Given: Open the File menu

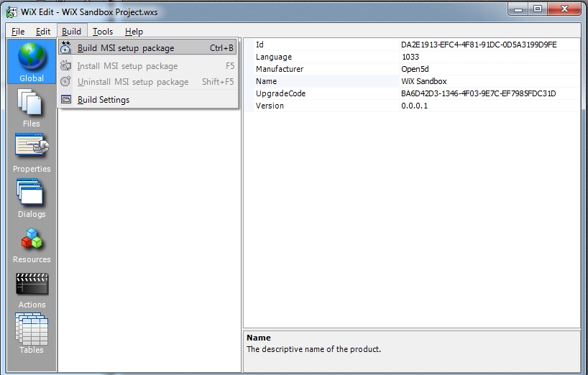Looking at the screenshot, I should coord(18,32).
